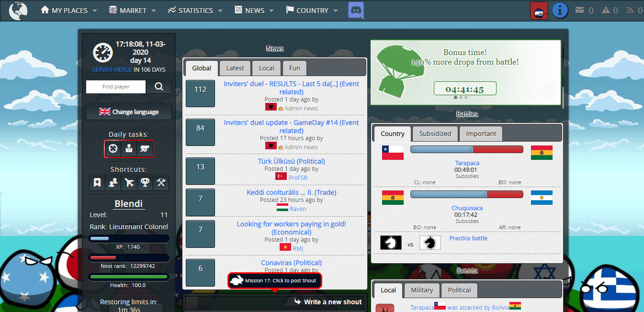The image size is (644, 312).
Task: Click the Argentina flag in Chuquisaca battle
Action: [542, 198]
